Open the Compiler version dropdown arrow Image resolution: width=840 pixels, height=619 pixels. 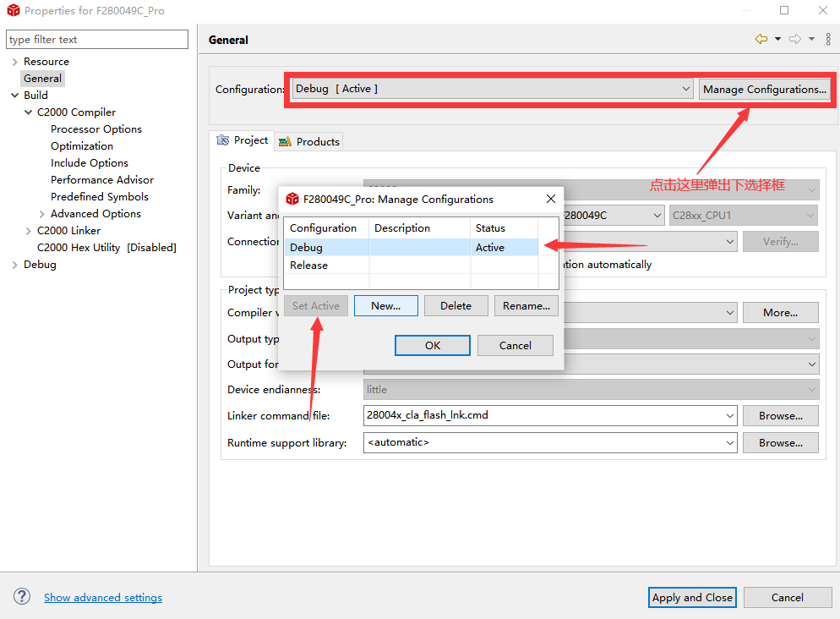tap(729, 312)
